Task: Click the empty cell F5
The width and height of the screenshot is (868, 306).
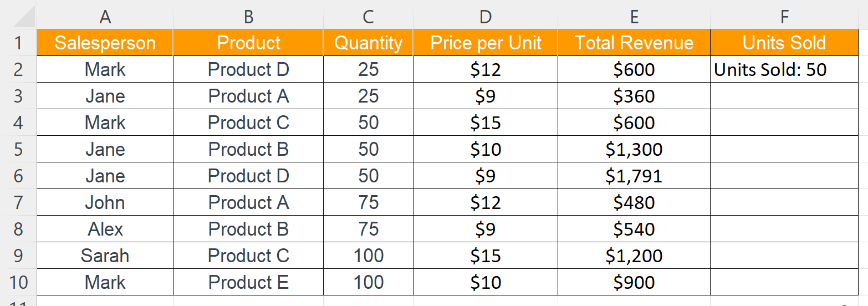Action: pyautogui.click(x=784, y=149)
